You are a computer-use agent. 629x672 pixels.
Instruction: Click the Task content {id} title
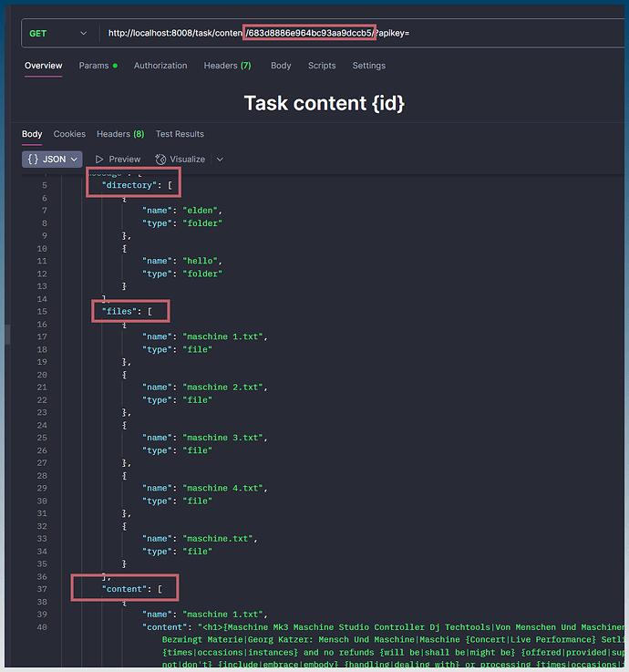point(324,103)
